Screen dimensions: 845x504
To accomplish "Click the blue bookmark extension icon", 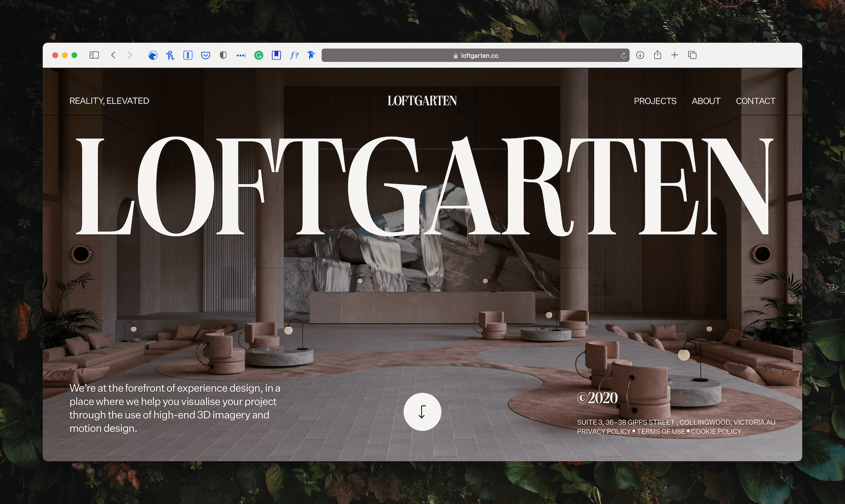I will point(276,55).
